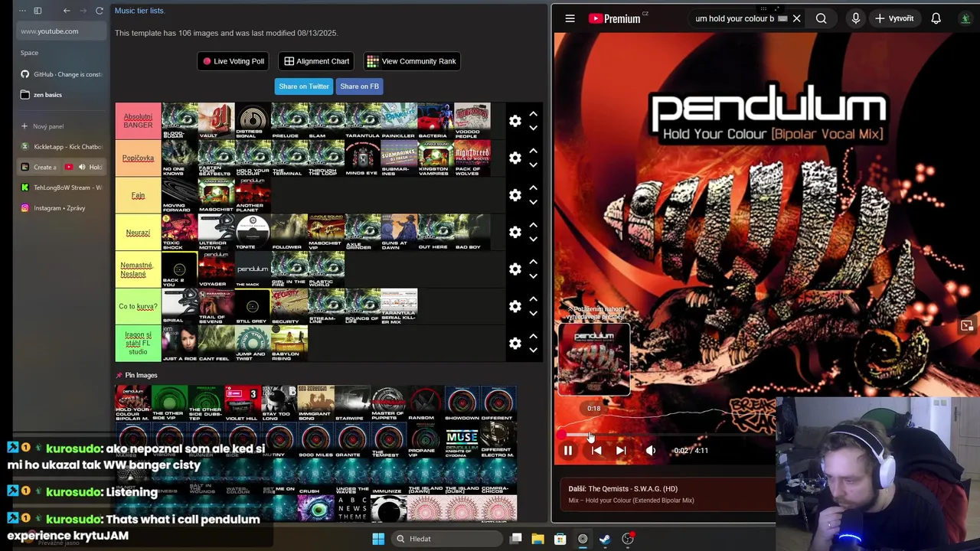Move Absolutní BANGER tier down with arrow
Image resolution: width=980 pixels, height=551 pixels.
pos(533,129)
